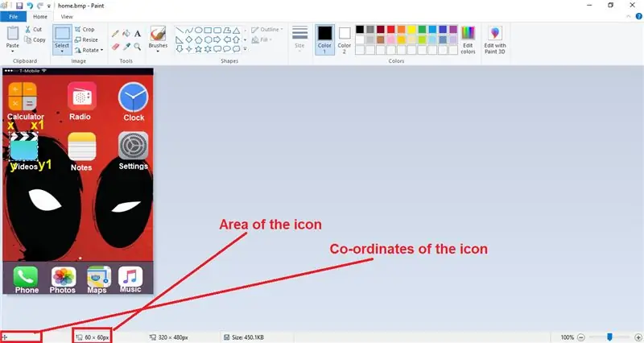Viewport: 644px width, 343px height.
Task: Choose the Oval callout shape
Action: [227, 49]
